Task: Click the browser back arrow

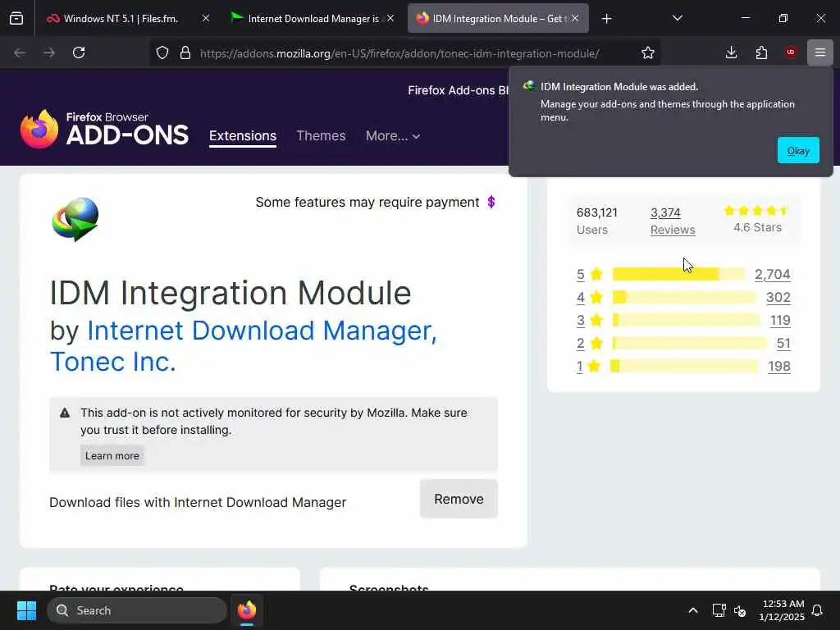Action: click(x=20, y=52)
